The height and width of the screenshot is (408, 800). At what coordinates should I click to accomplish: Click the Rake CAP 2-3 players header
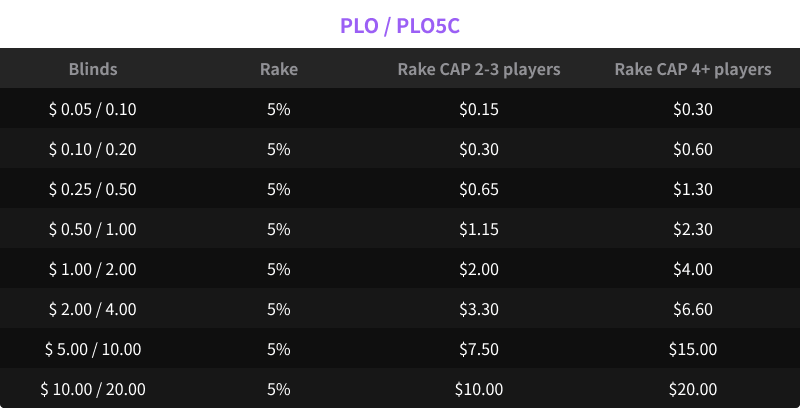click(x=478, y=69)
